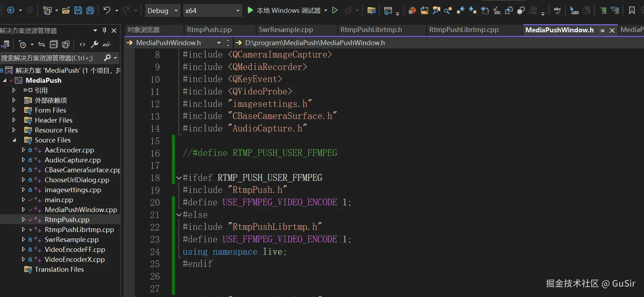Click the Navigate Backward arrow icon

point(11,10)
